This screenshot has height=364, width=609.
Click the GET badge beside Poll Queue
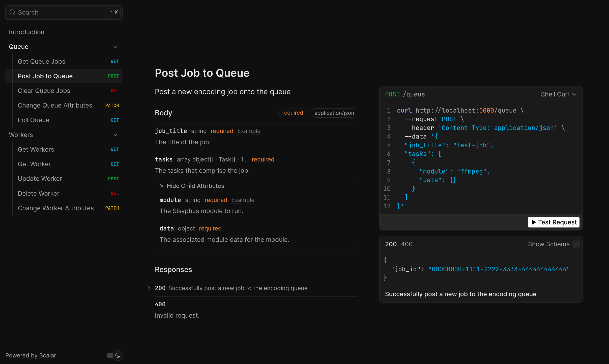(115, 120)
